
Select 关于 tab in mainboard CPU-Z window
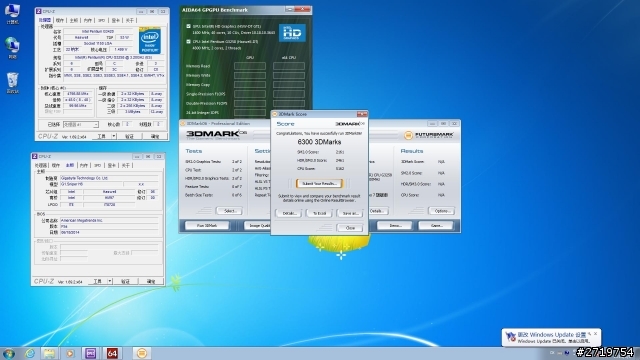(125, 165)
